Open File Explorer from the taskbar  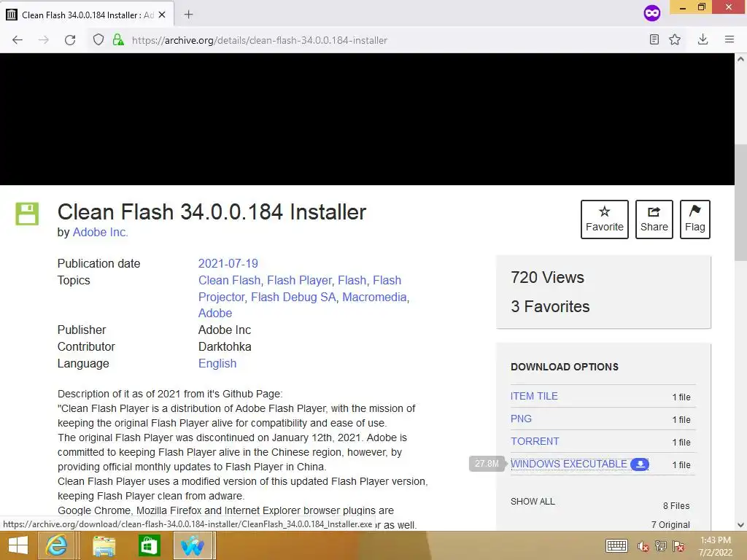(x=104, y=545)
